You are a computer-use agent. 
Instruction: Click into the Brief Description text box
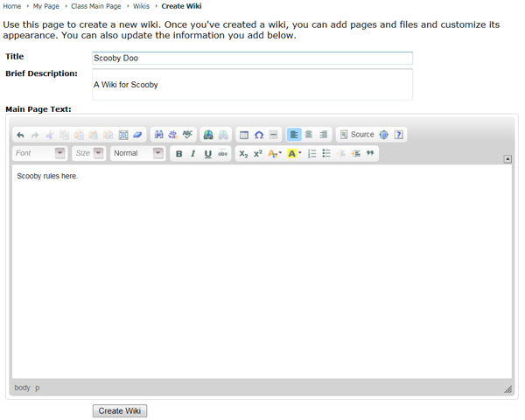click(x=252, y=84)
